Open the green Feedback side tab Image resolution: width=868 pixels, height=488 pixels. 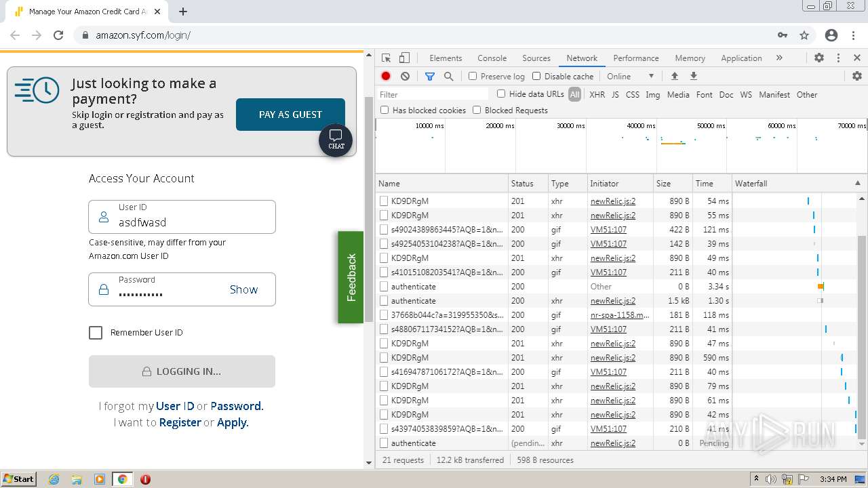[351, 277]
